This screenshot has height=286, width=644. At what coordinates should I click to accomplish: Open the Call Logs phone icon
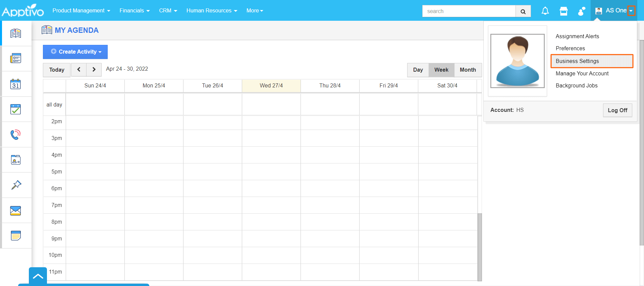(x=15, y=135)
